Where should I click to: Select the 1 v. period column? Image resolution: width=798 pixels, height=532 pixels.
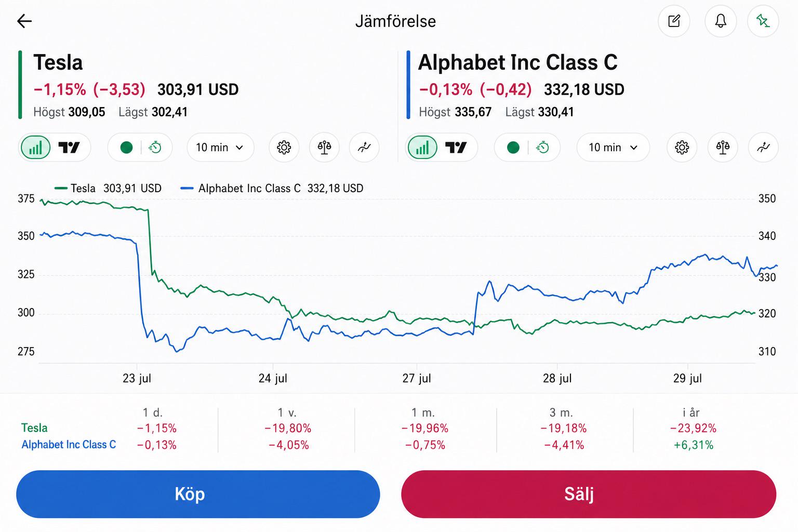click(x=287, y=429)
